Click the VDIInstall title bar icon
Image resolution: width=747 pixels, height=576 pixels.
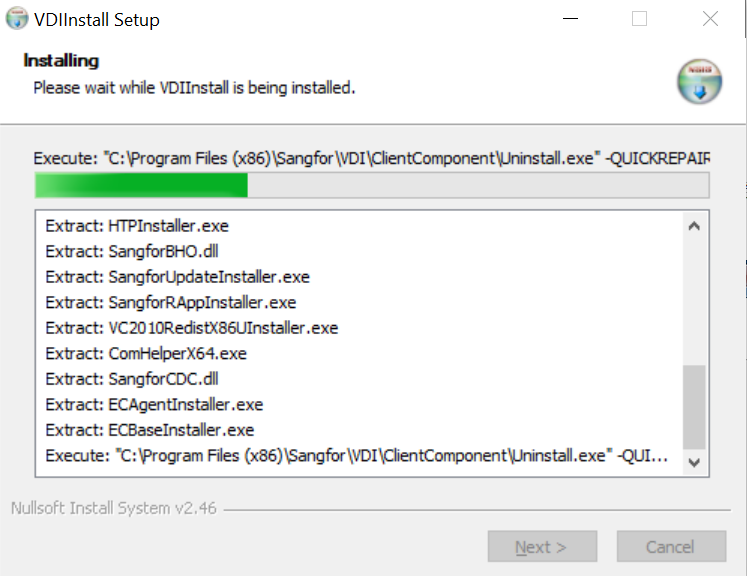(x=17, y=19)
